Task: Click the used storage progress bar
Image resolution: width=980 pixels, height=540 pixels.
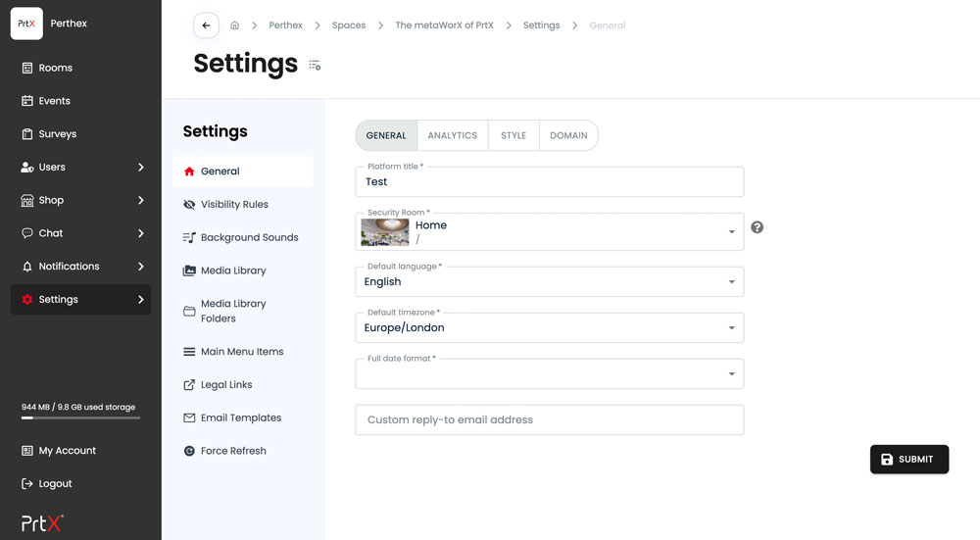Action: pos(80,417)
